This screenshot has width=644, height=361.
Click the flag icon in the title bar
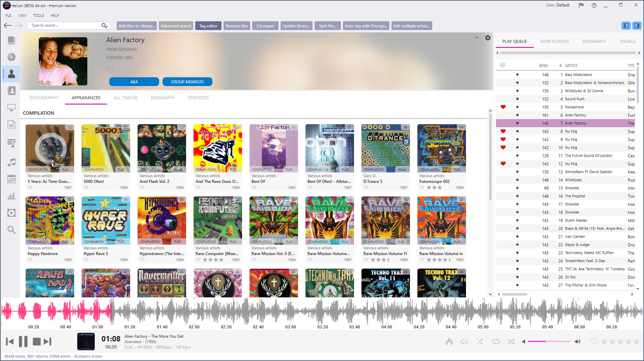(x=581, y=5)
